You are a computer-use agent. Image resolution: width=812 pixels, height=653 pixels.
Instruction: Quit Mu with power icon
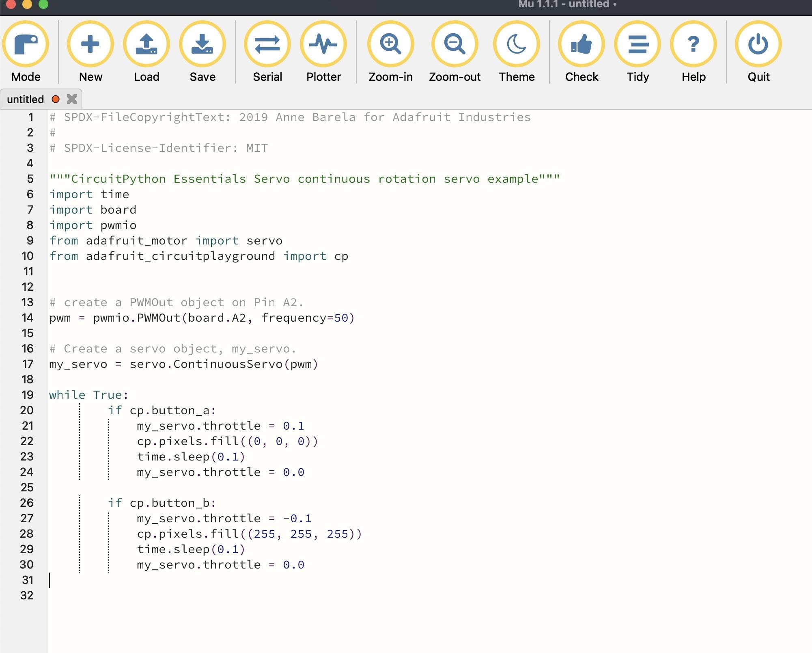click(758, 45)
